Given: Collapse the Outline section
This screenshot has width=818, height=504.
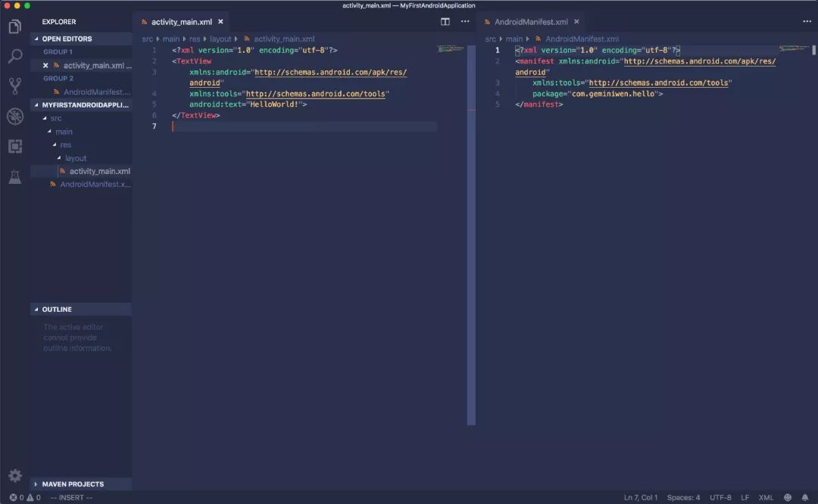Looking at the screenshot, I should 81,309.
